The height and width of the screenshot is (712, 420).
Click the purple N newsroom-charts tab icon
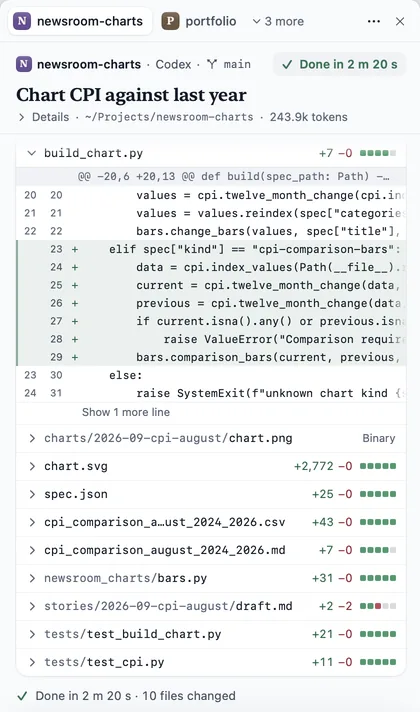tap(22, 21)
